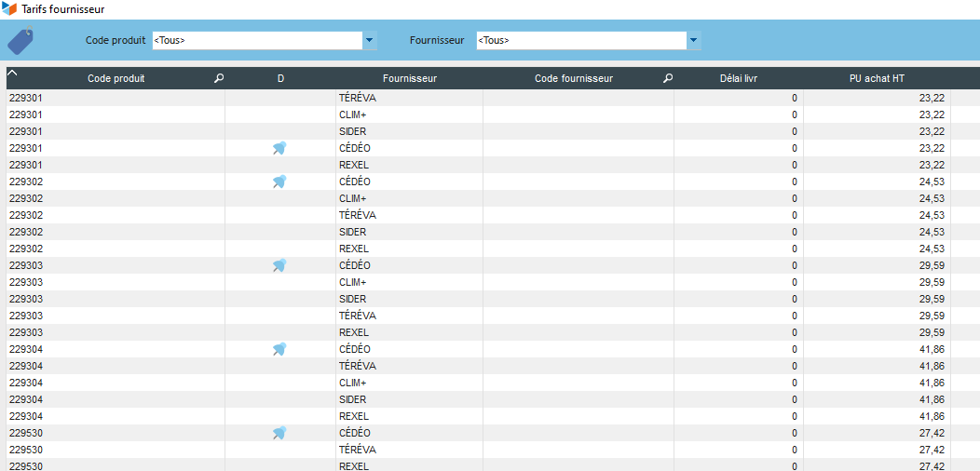Collapse the grid using the top-left chevron
The width and height of the screenshot is (980, 471).
12,73
